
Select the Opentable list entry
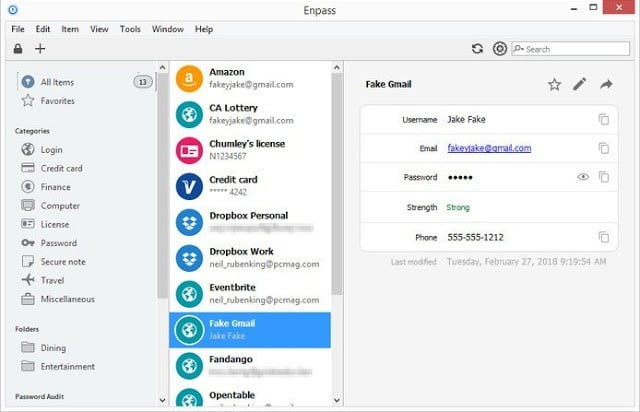point(250,395)
